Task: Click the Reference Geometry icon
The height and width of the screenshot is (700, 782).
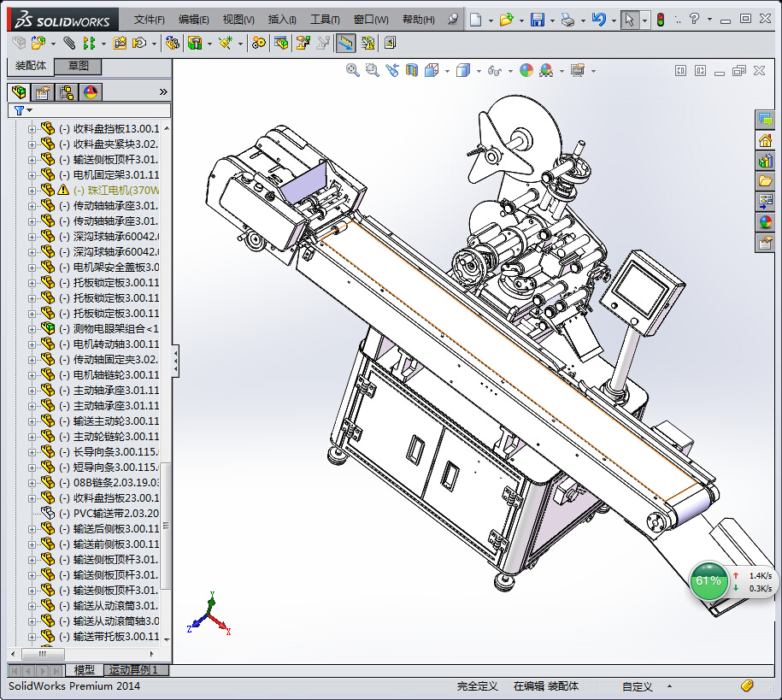Action: pos(226,44)
